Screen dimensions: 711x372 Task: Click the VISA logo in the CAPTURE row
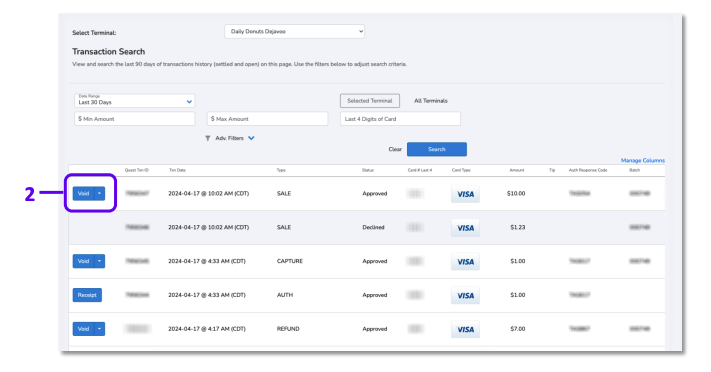click(x=465, y=262)
